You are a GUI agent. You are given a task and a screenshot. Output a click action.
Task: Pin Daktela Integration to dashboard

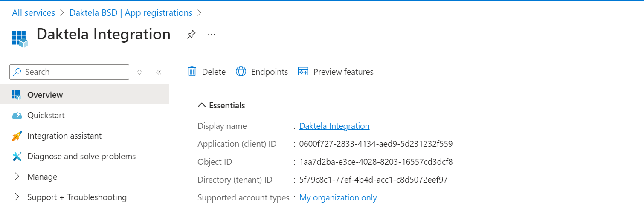click(x=191, y=35)
